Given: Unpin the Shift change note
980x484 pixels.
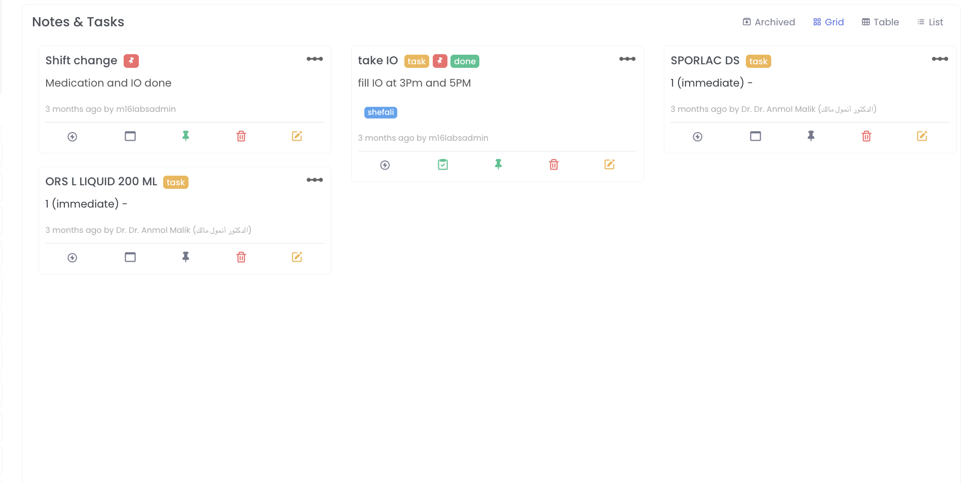Looking at the screenshot, I should [x=186, y=136].
